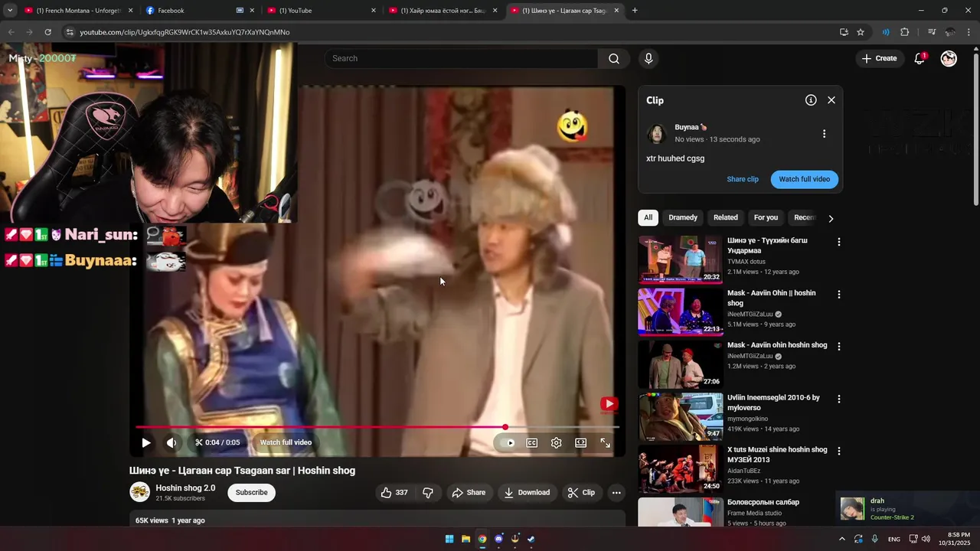980x551 pixels.
Task: Switch to theater mode
Action: coord(581,442)
